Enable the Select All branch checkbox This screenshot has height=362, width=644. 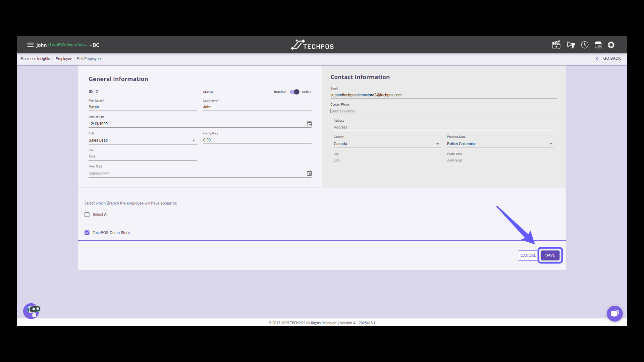(87, 215)
